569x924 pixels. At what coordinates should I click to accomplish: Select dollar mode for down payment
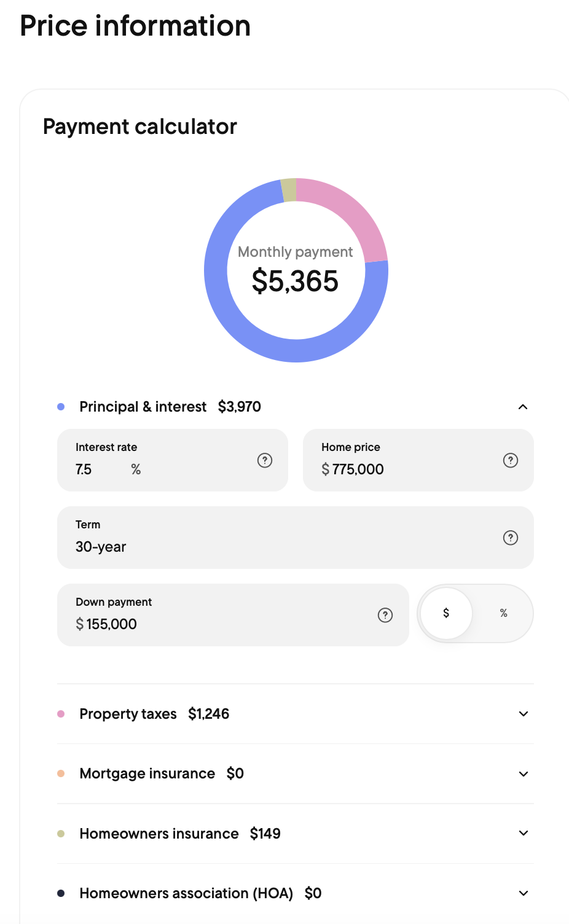(446, 613)
